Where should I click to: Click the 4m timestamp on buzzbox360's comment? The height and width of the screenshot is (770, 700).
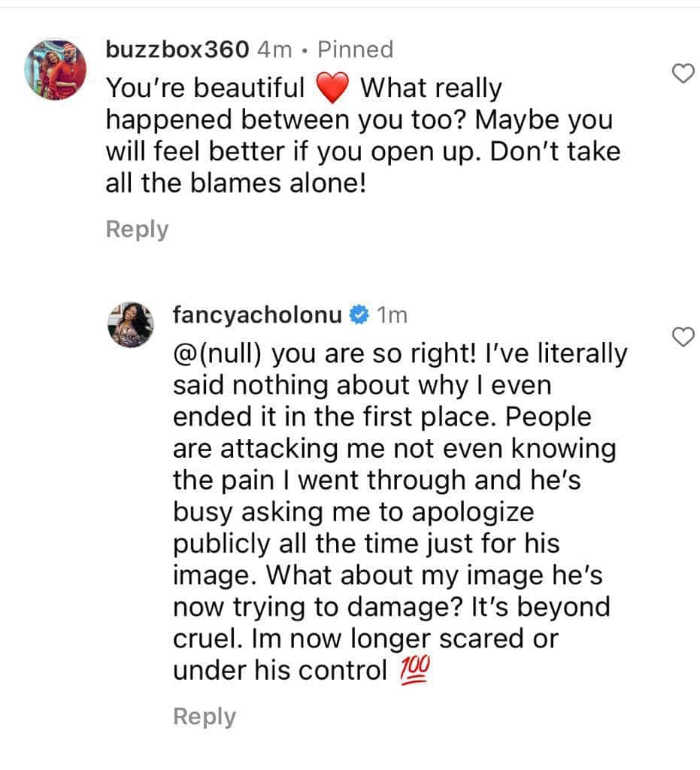274,50
